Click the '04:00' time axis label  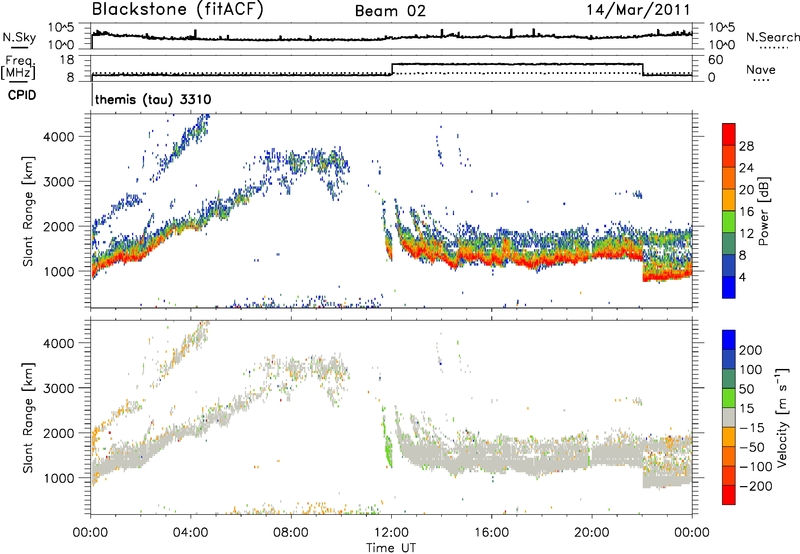[x=191, y=533]
